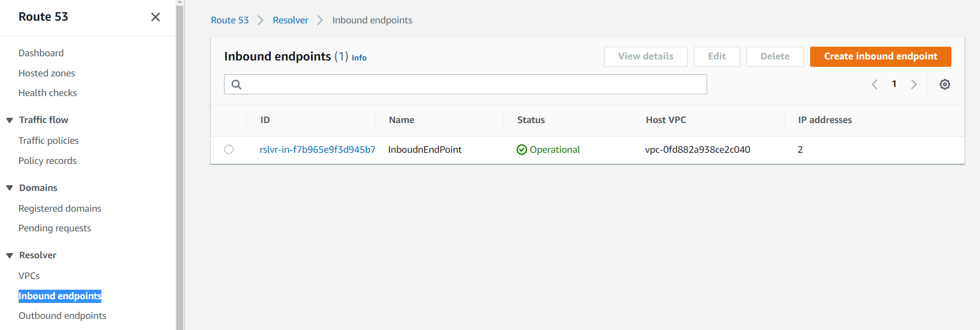Click in the endpoints search field

tap(472, 84)
